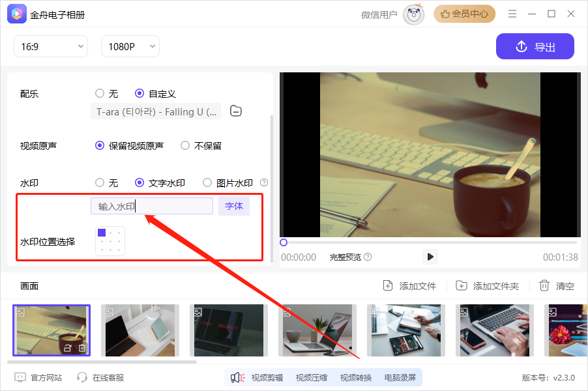Select the cyber security laptop thumbnail
588x391 pixels.
229,330
